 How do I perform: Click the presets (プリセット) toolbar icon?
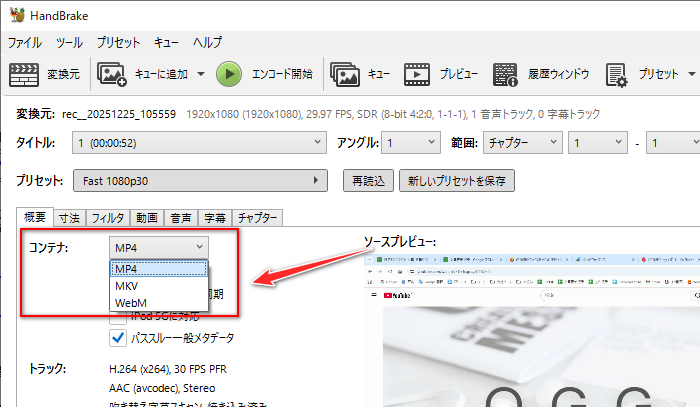click(616, 74)
